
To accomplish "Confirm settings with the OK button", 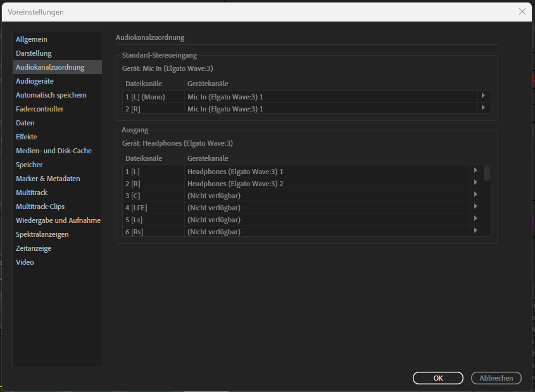I will (437, 377).
